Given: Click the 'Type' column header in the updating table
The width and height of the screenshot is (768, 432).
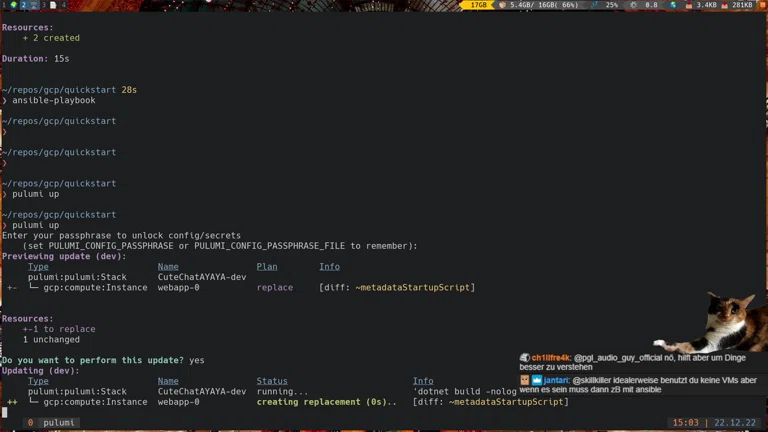Looking at the screenshot, I should pos(38,381).
